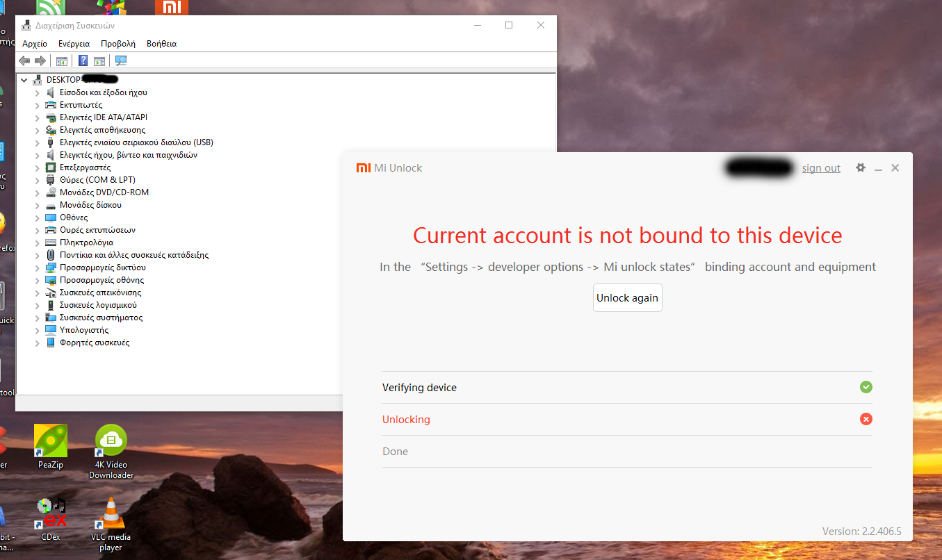Click the Version: 2.2.406.5 label
This screenshot has width=942, height=560.
coord(861,532)
